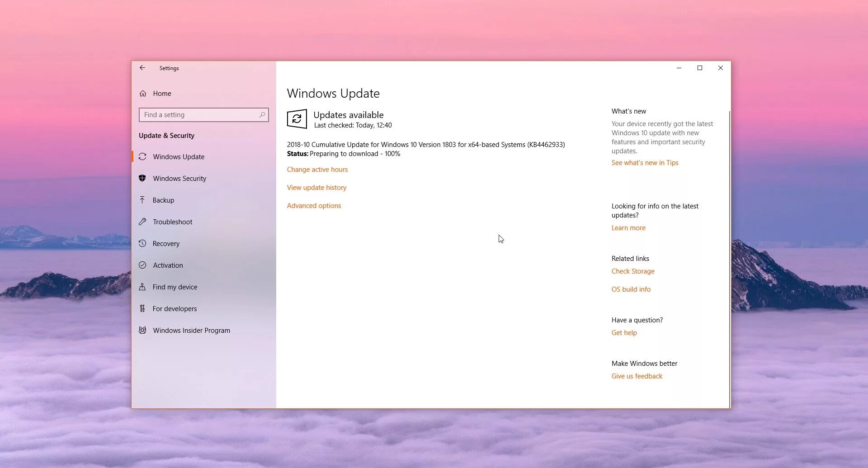The image size is (868, 468).
Task: Click the back arrow in Settings
Action: (x=142, y=68)
